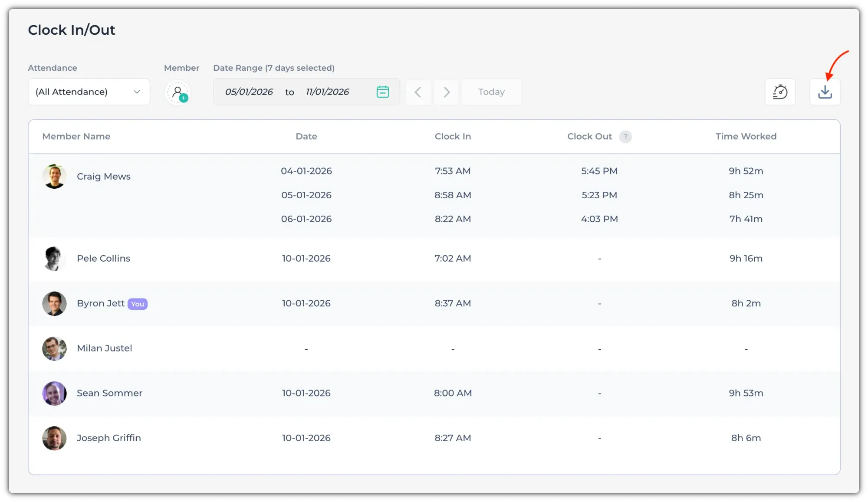Viewport: 868px width, 502px height.
Task: Open the green calendar picker icon
Action: pos(382,92)
